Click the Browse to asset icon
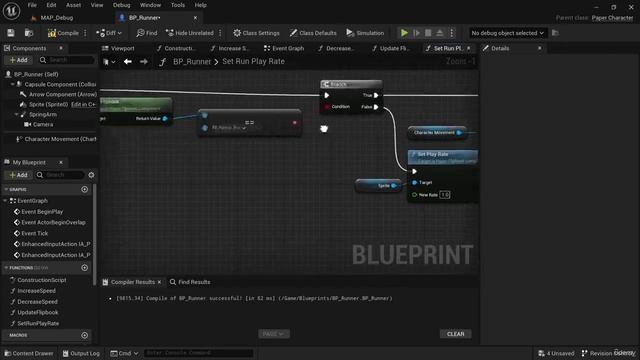The width and height of the screenshot is (640, 360). point(29,33)
